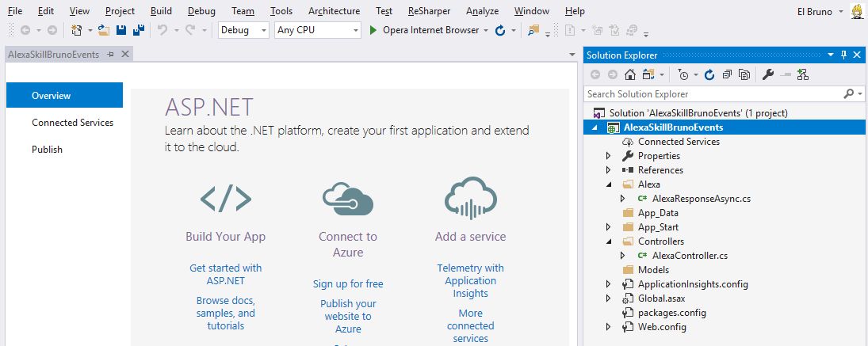Refresh the Solution Explorer tree
The image size is (868, 346).
(x=709, y=74)
